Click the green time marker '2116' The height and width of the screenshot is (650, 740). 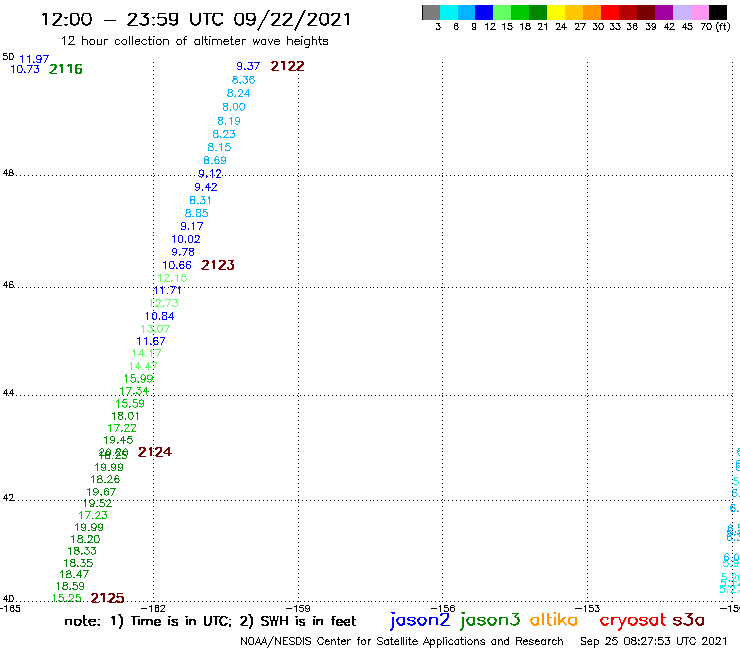66,69
